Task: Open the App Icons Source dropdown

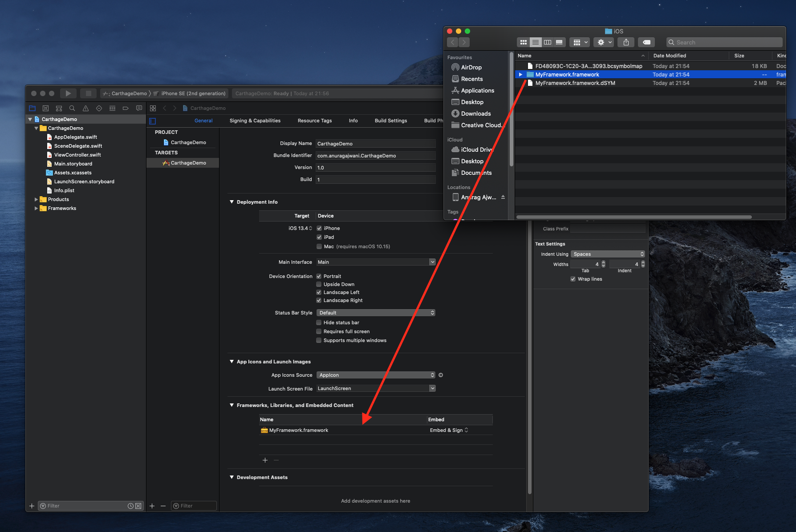Action: [376, 375]
